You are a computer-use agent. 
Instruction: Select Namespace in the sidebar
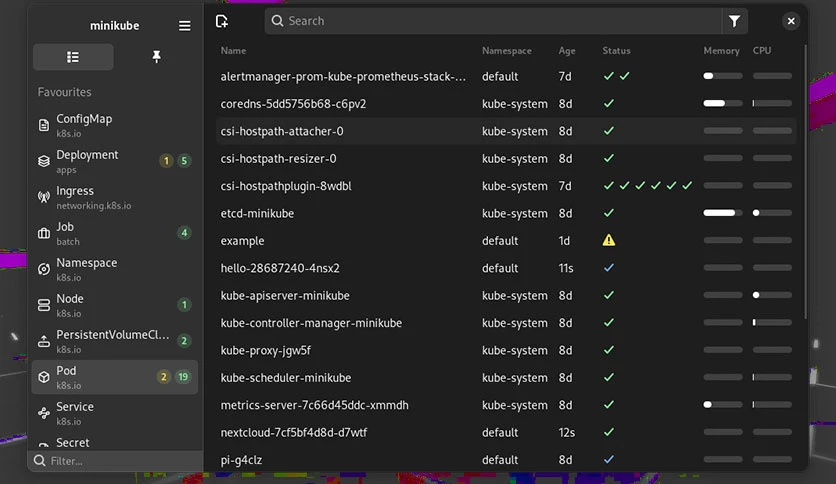115,269
